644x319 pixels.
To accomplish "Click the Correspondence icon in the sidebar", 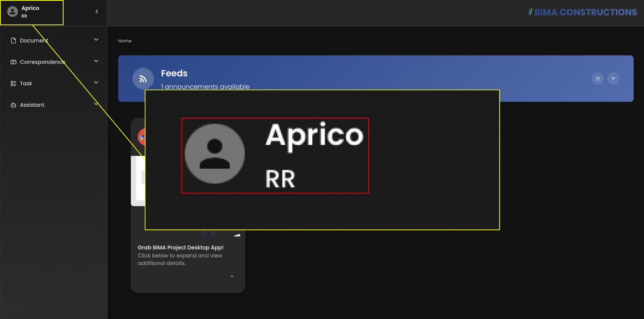I will pyautogui.click(x=13, y=62).
